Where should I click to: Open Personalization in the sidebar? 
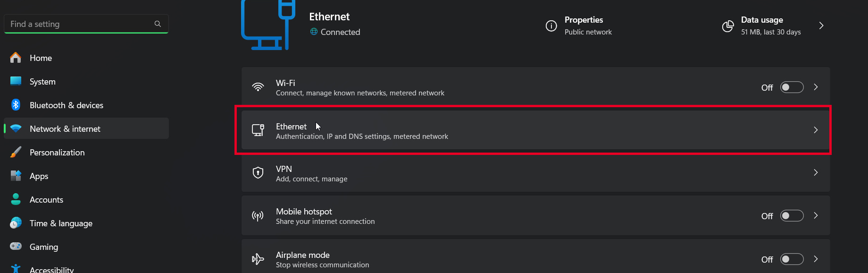(57, 153)
